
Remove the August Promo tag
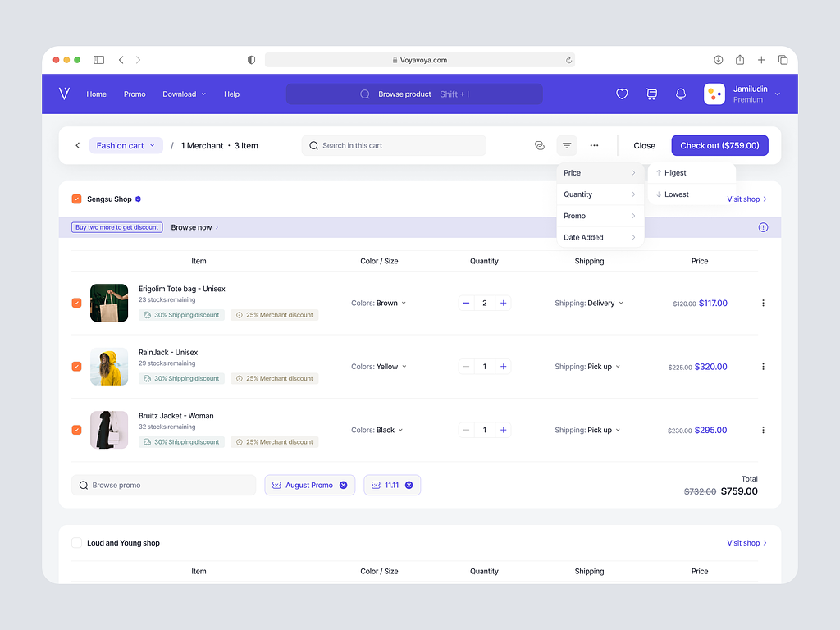(x=343, y=486)
